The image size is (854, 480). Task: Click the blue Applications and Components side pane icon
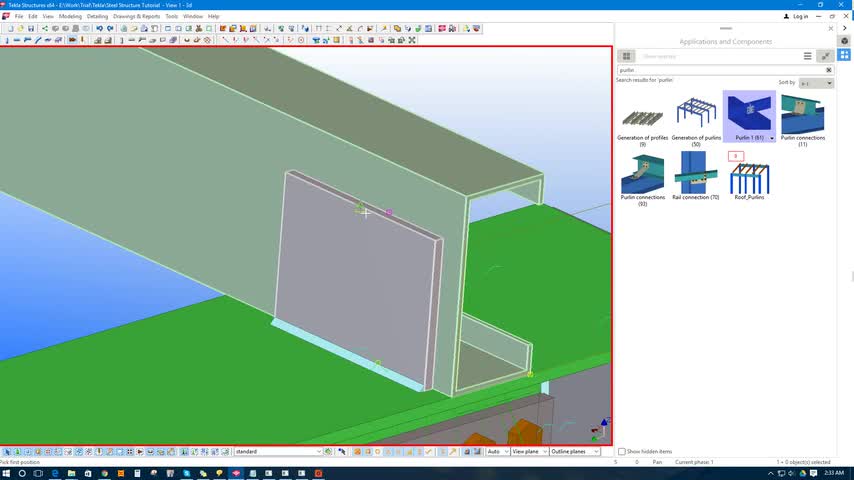[844, 54]
